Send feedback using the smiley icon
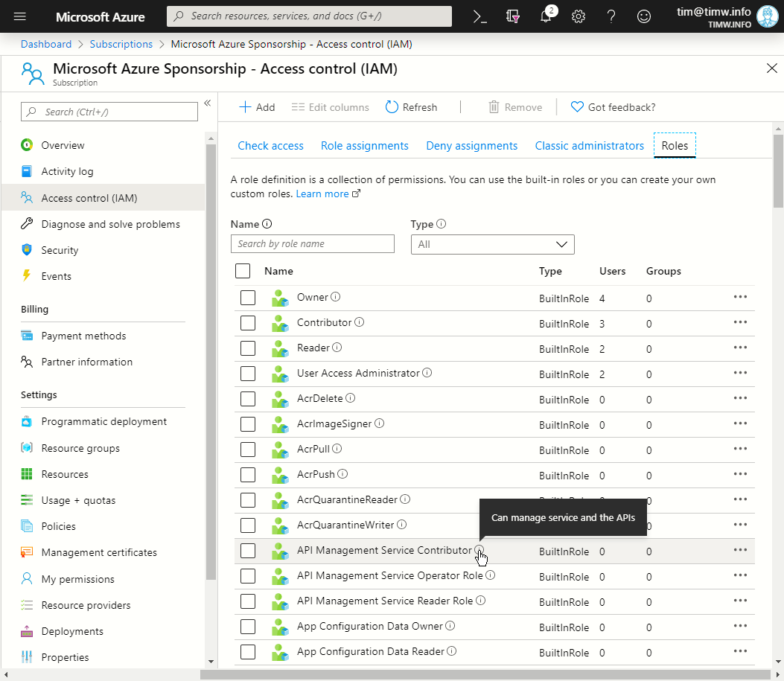The width and height of the screenshot is (784, 681). (643, 16)
